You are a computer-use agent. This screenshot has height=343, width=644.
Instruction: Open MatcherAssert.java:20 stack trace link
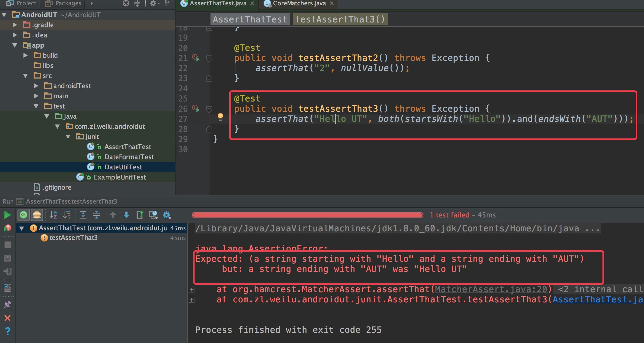[491, 289]
